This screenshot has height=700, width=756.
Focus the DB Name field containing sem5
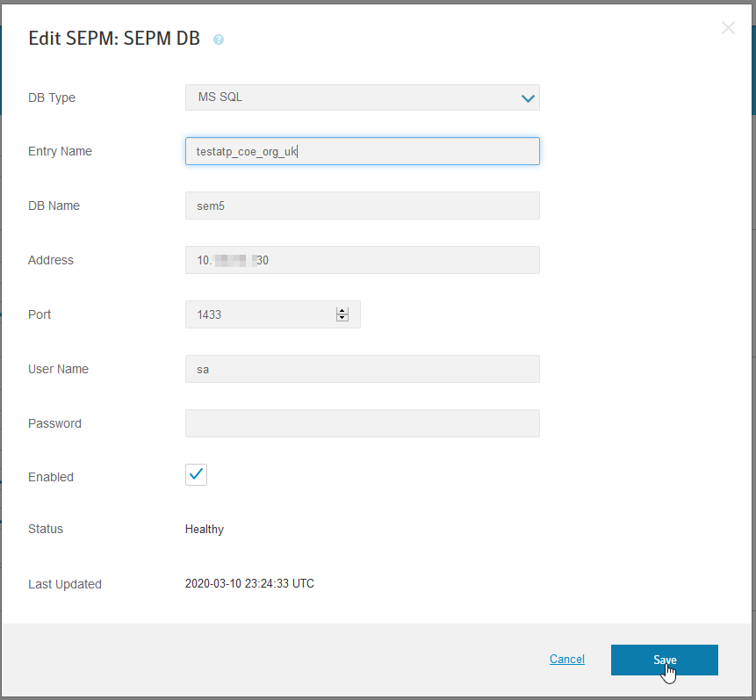(x=362, y=206)
